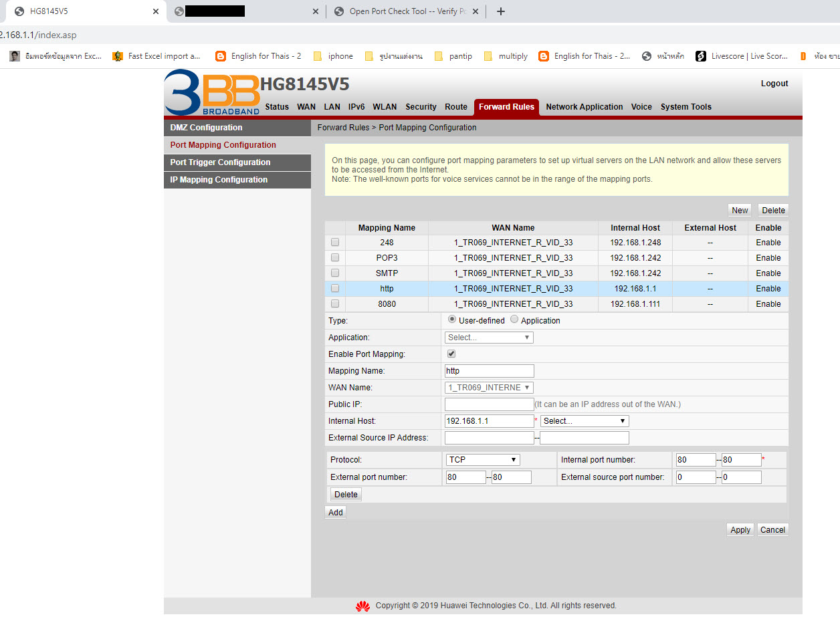Open the multiply bookmark folder
Image resolution: width=840 pixels, height=633 pixels.
[x=506, y=56]
